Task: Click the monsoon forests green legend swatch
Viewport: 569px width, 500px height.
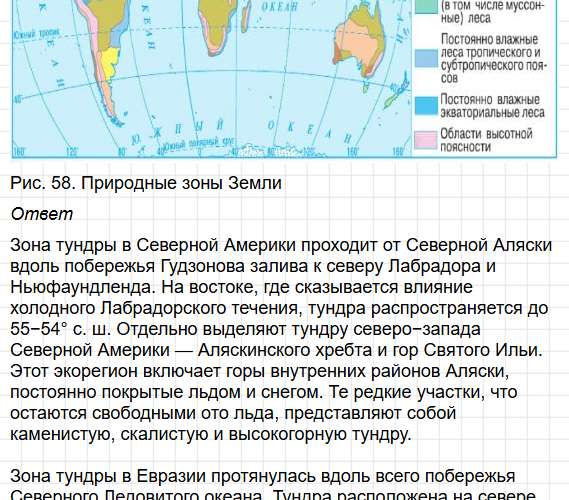Action: (x=426, y=6)
